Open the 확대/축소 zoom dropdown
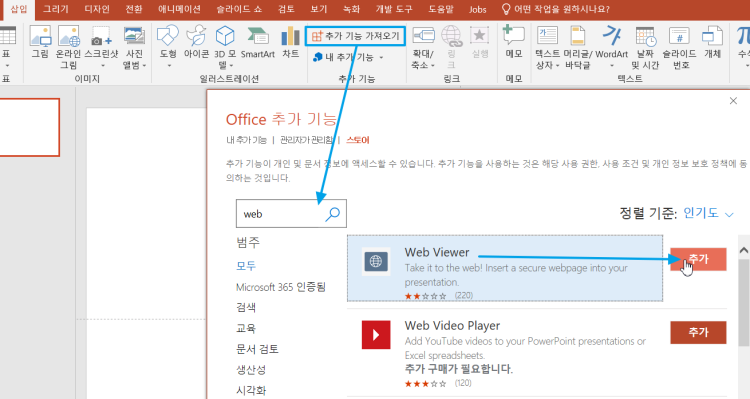Image resolution: width=750 pixels, height=399 pixels. click(423, 47)
